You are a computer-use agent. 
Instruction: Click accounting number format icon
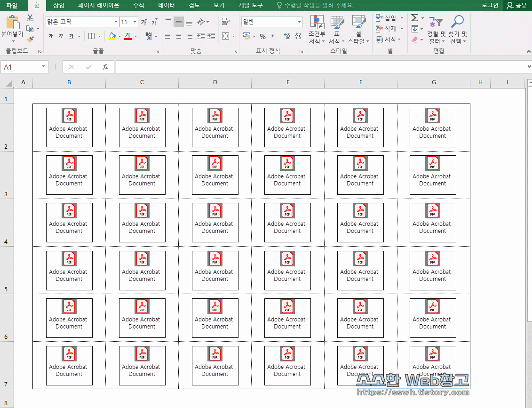tap(246, 36)
